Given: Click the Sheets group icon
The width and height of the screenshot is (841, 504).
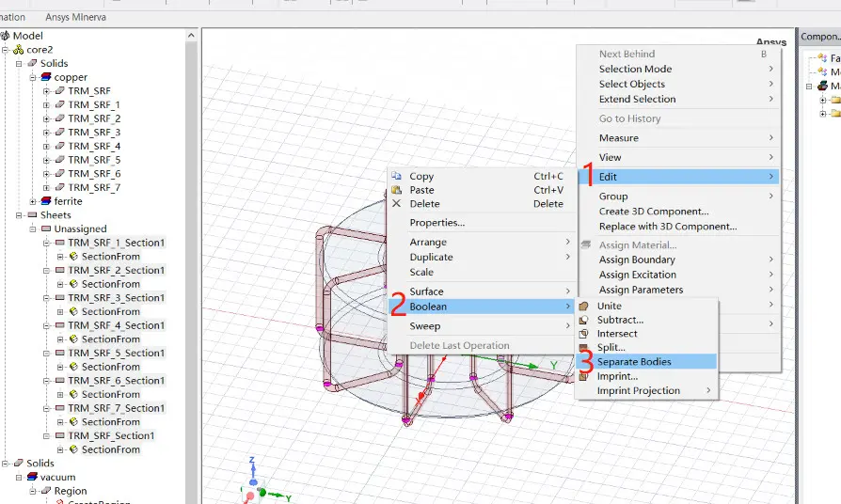Looking at the screenshot, I should 32,215.
